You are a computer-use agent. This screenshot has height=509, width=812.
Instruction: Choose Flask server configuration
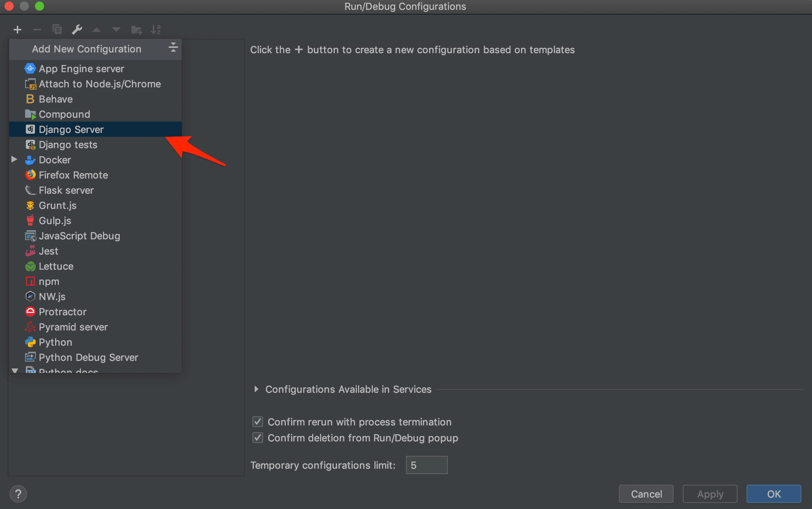(x=95, y=190)
